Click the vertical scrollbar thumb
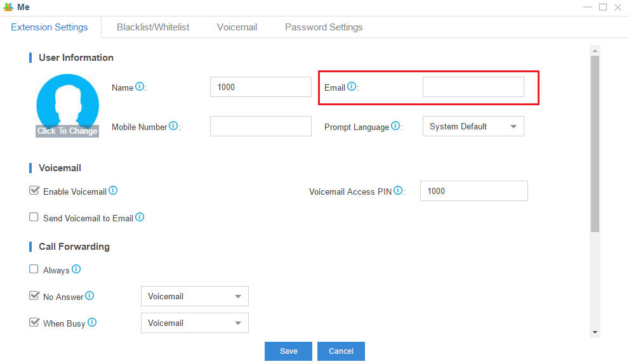Viewport: 629px width, 364px height. [595, 143]
